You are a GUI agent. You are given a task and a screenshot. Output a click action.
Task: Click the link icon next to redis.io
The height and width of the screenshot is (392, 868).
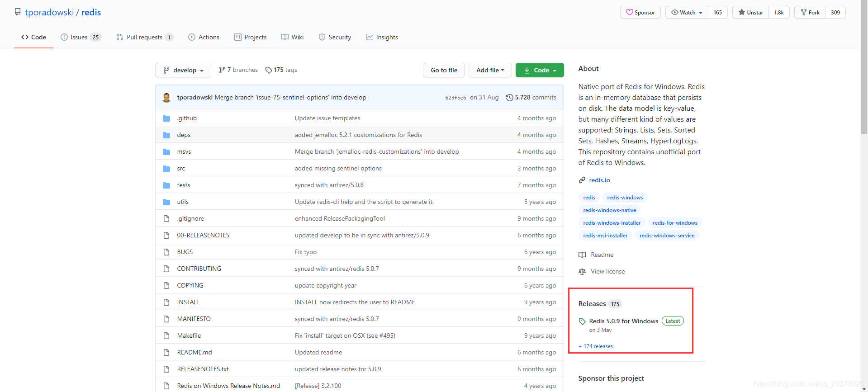[582, 180]
